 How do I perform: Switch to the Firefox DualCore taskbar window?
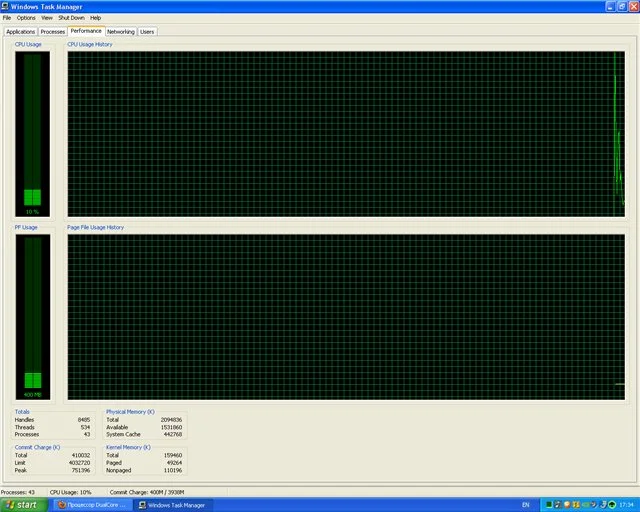tap(93, 505)
